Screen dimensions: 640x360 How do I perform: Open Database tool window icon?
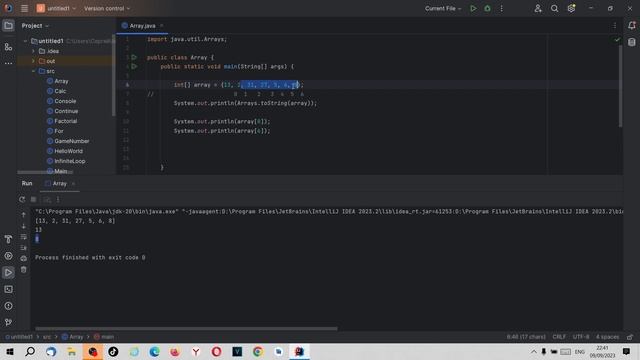pyautogui.click(x=632, y=42)
